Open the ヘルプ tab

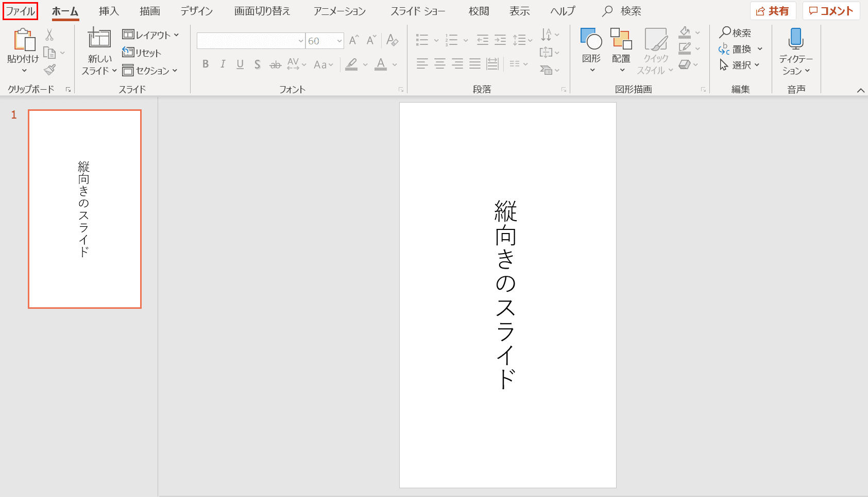[x=563, y=11]
